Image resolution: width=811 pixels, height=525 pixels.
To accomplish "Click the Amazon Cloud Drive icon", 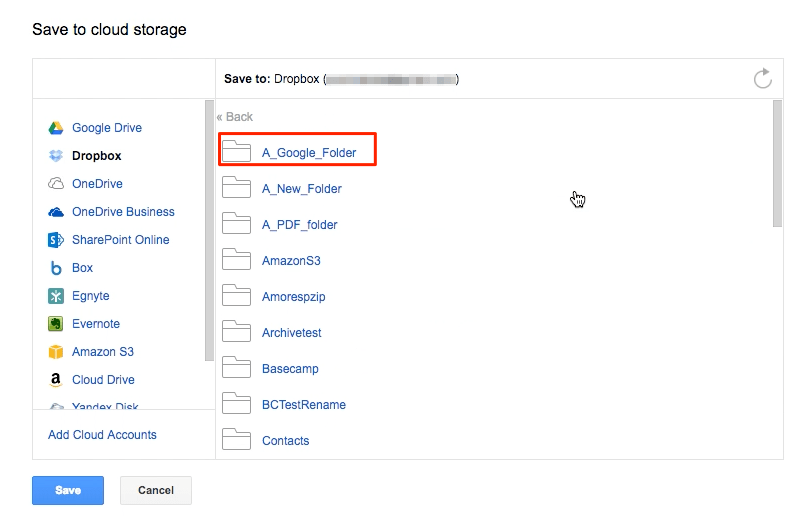I will (56, 380).
